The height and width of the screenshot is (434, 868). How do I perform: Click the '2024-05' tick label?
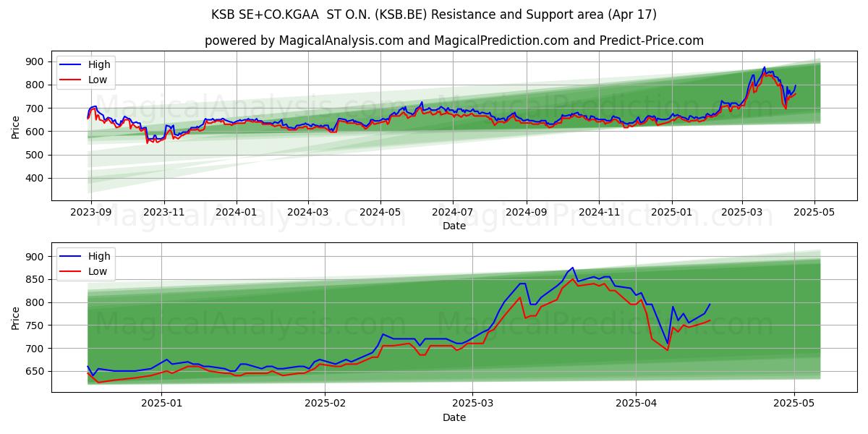380,213
